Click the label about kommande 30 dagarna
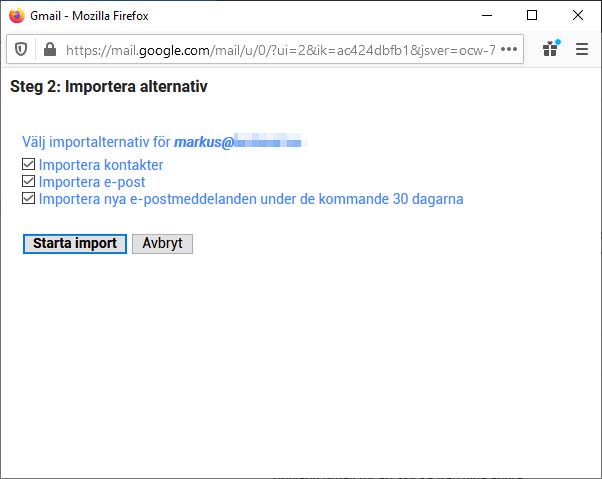 (251, 199)
